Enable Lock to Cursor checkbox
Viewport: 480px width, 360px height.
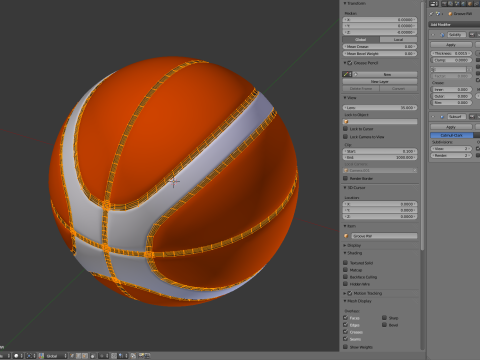coord(345,128)
